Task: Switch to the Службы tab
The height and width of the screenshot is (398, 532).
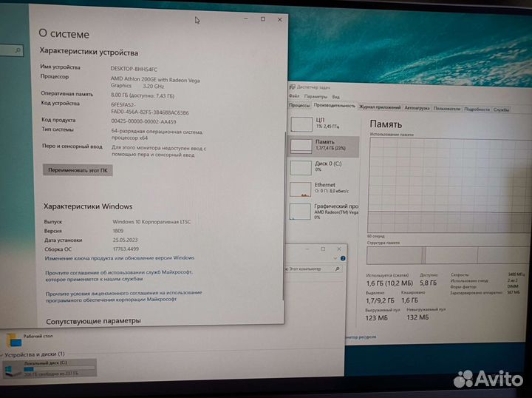Action: 501,109
